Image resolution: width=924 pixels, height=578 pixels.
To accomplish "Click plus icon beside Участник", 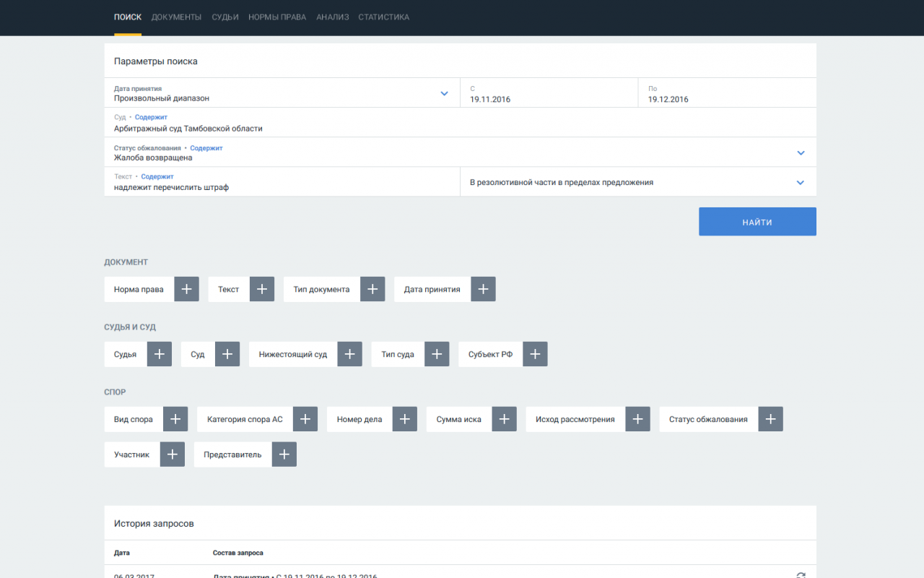I will [173, 454].
